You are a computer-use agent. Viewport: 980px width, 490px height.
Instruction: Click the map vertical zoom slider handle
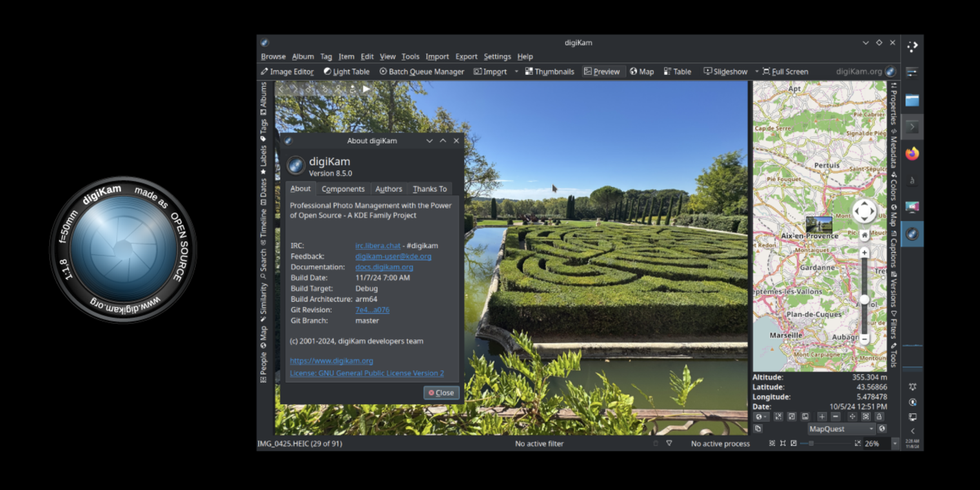point(865,299)
